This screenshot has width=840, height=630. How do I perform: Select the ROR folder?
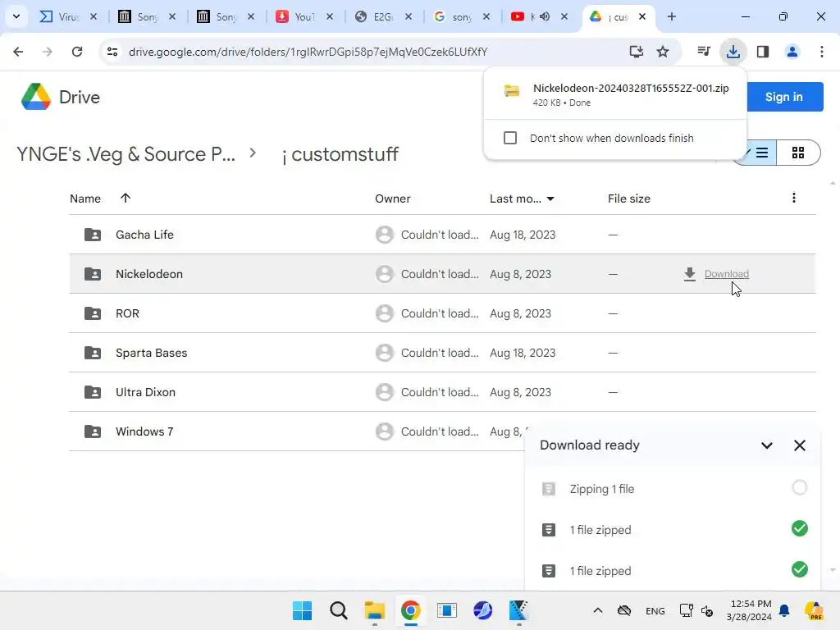(x=127, y=313)
